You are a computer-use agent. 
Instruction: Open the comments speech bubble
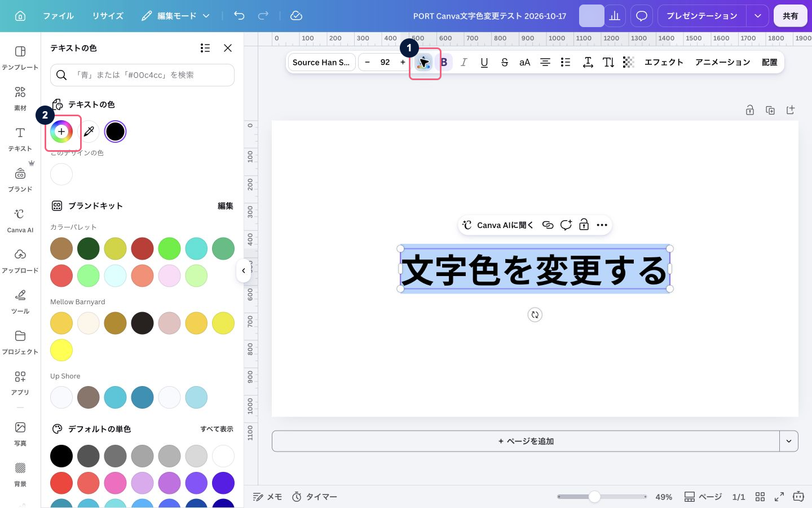642,16
